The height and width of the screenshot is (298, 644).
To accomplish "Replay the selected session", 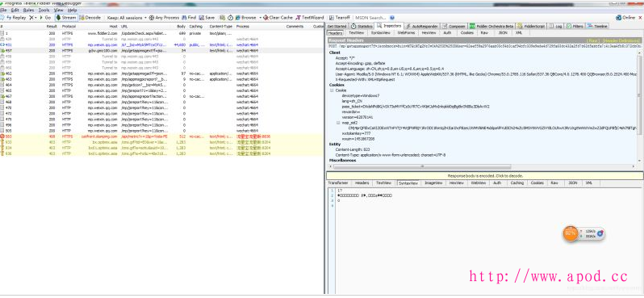I will click(x=16, y=18).
